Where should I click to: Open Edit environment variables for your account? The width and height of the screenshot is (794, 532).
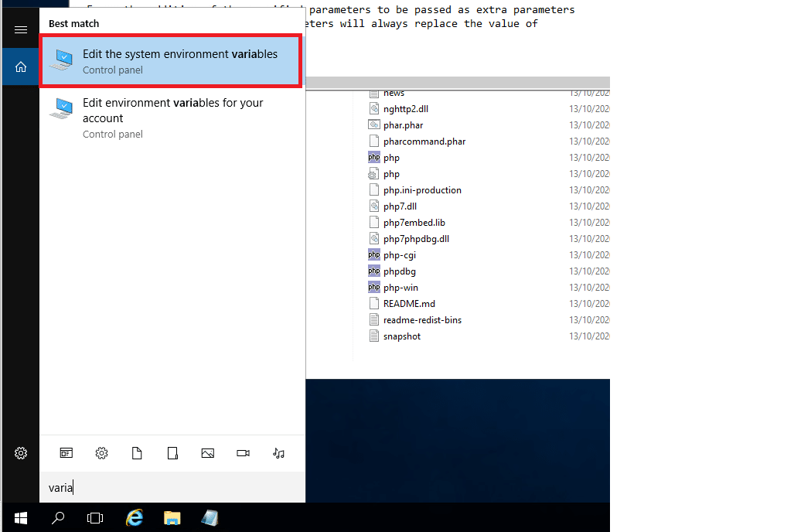click(x=171, y=118)
